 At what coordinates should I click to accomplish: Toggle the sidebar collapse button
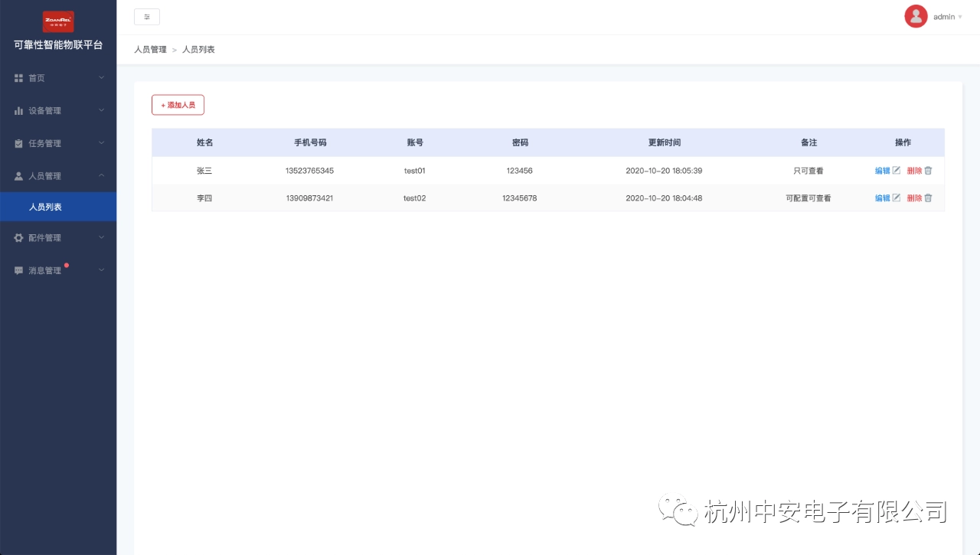147,17
